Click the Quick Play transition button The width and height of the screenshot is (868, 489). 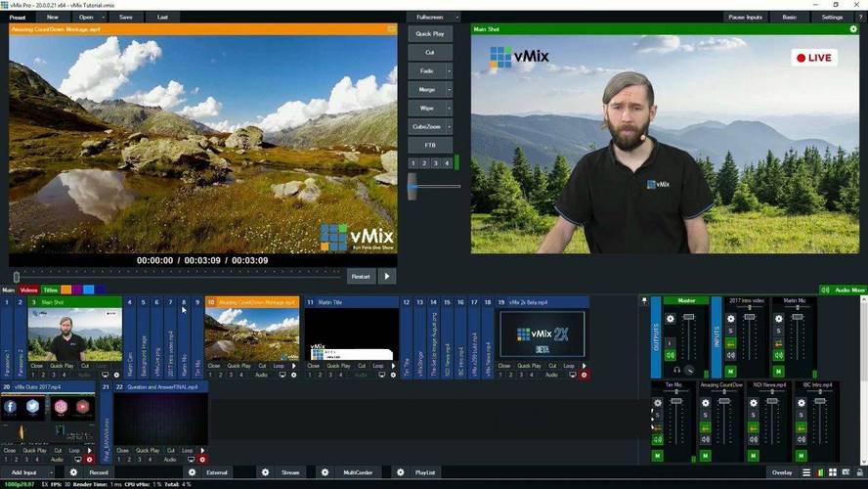[430, 34]
